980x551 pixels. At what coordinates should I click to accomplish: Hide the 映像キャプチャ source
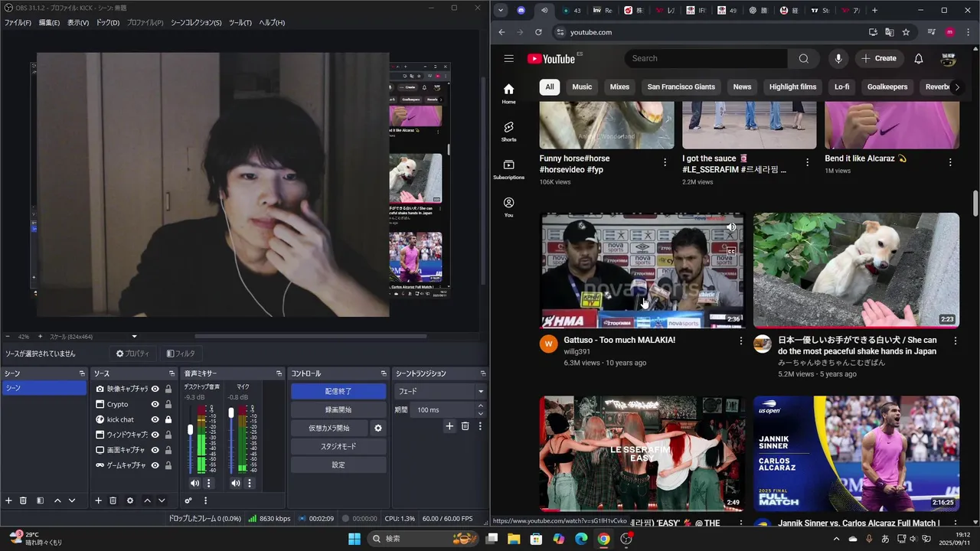click(x=155, y=389)
